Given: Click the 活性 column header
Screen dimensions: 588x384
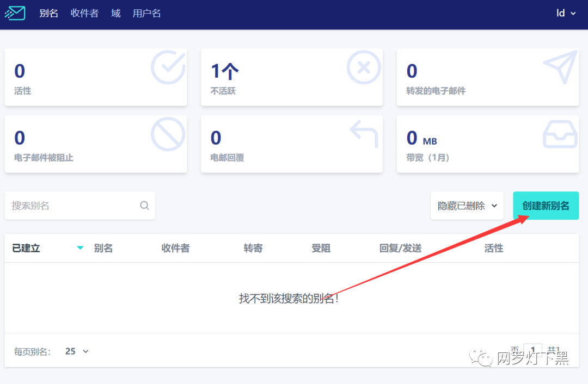Looking at the screenshot, I should 493,248.
